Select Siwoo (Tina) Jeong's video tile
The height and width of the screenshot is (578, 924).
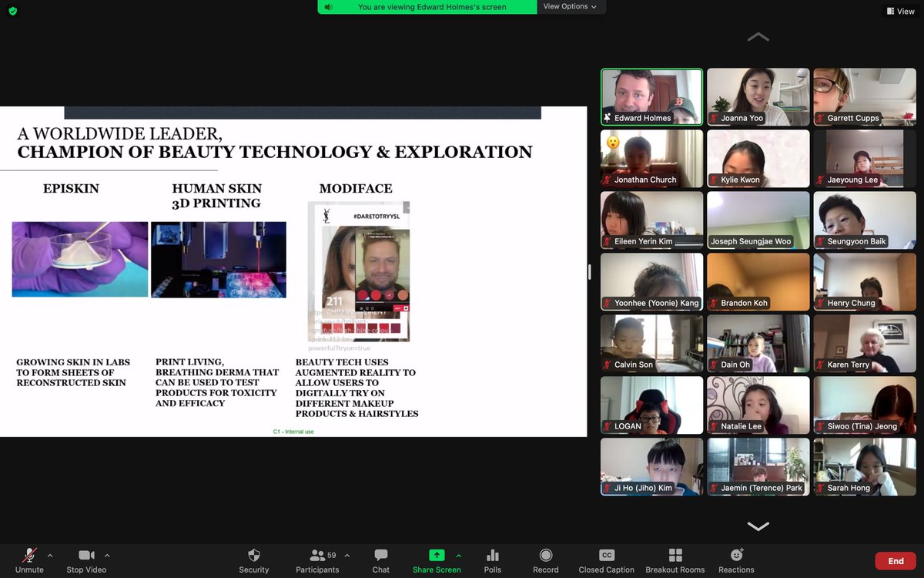click(865, 405)
